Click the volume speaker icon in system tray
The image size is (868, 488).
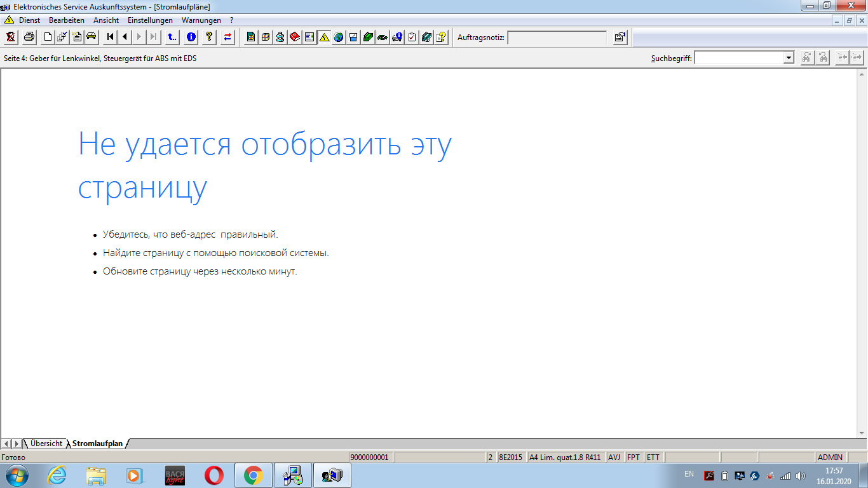click(x=800, y=475)
